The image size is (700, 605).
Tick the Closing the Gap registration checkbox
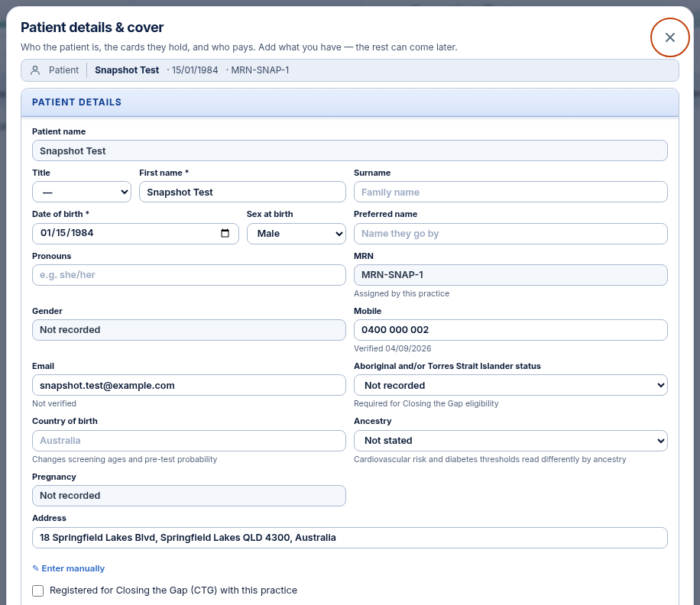[38, 590]
